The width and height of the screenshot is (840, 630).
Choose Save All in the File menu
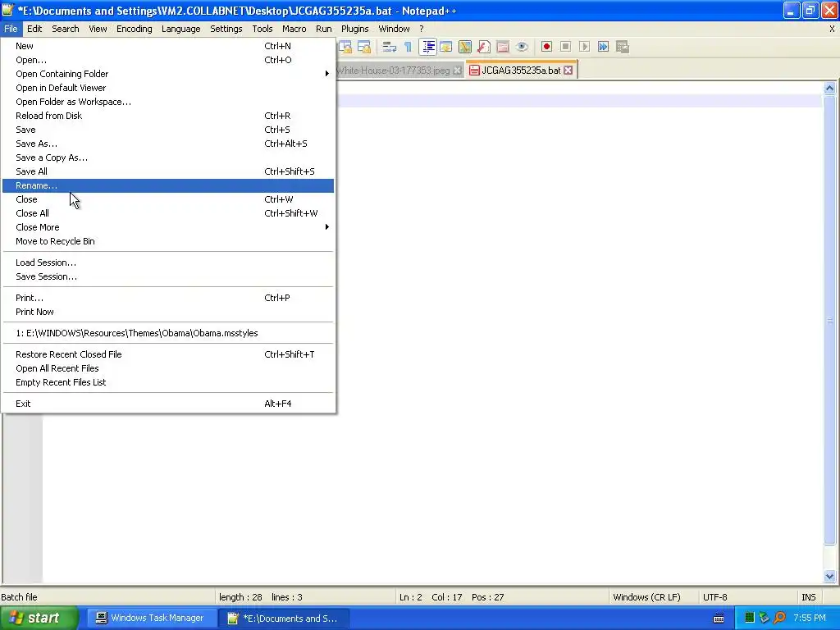[x=167, y=171]
